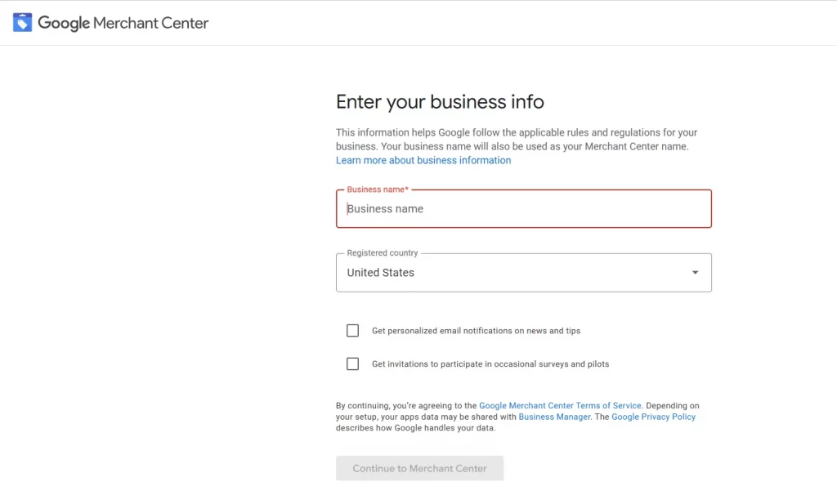
Task: Tick the surveys and pilots invitations checkbox
Action: point(353,364)
